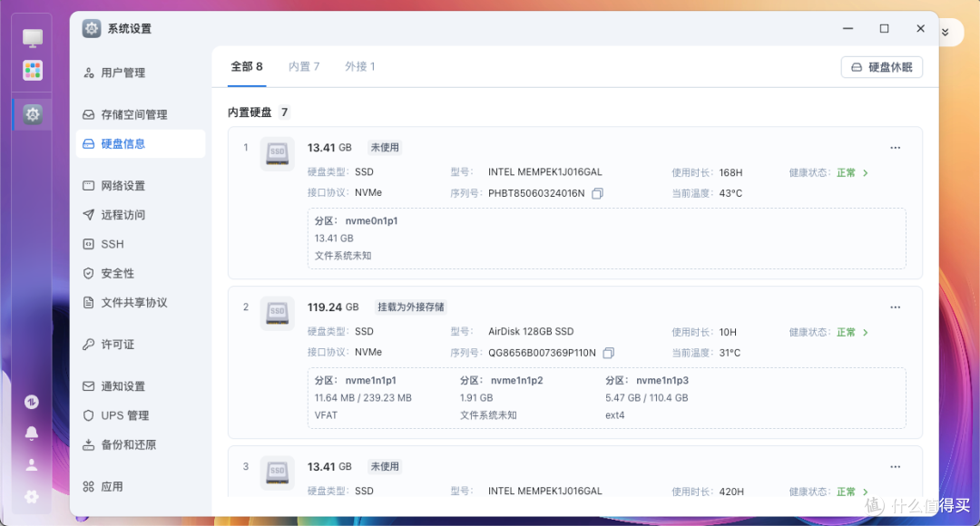Open 存储空间管理 in the sidebar

140,114
